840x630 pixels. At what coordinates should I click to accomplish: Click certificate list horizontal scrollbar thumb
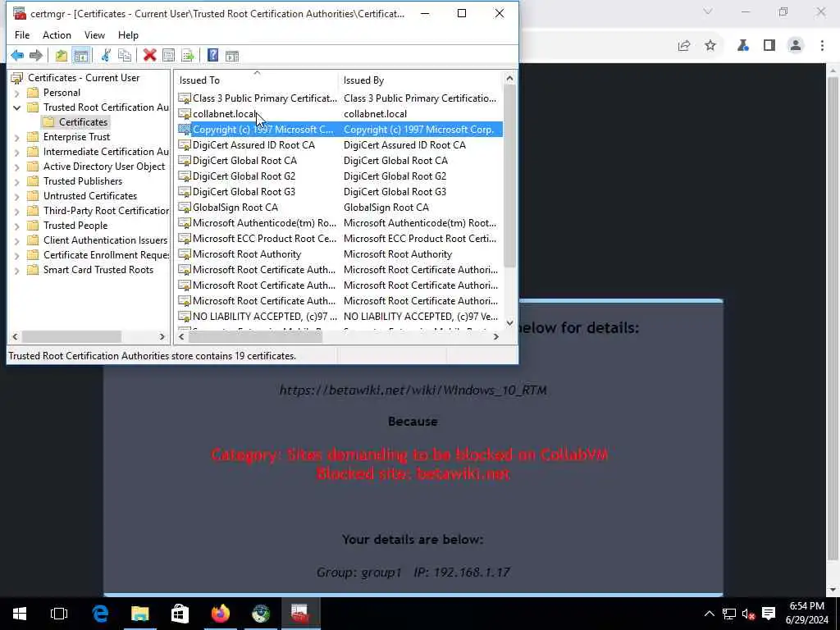click(x=255, y=336)
